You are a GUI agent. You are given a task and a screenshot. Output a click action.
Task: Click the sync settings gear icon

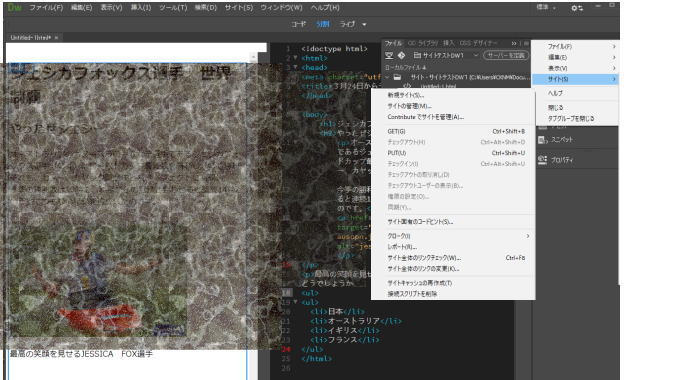(x=576, y=8)
